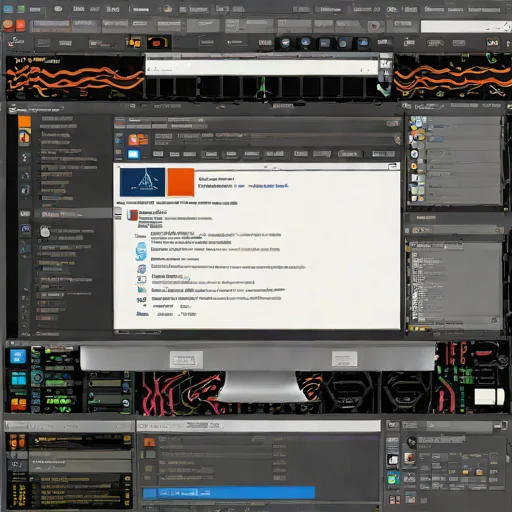Select the orange square atop the left sidebar
This screenshot has height=512, width=512.
(x=24, y=121)
